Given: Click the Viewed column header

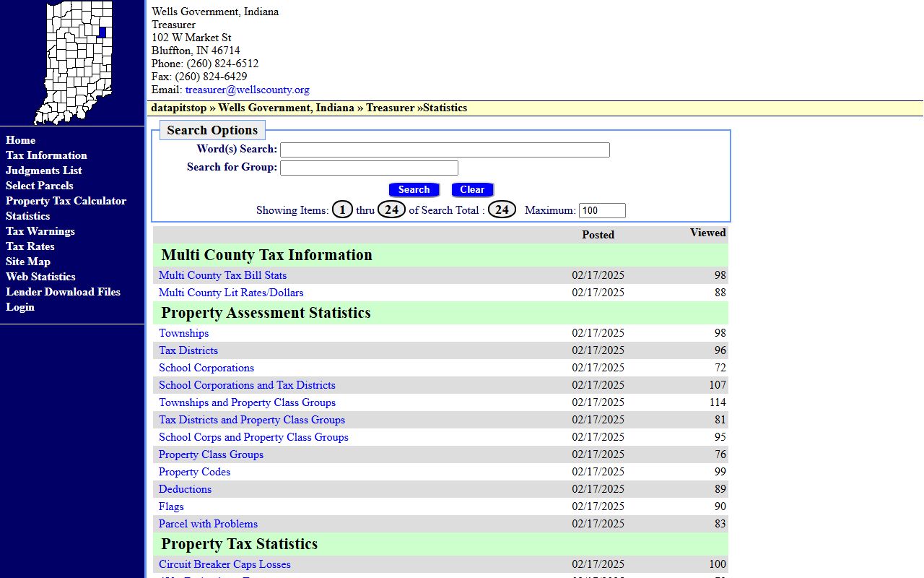Looking at the screenshot, I should [x=708, y=233].
